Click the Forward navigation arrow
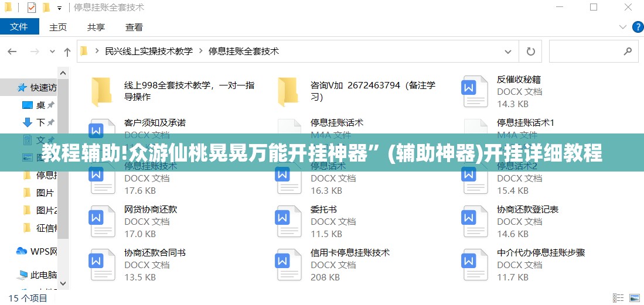The width and height of the screenshot is (644, 305). (35, 52)
